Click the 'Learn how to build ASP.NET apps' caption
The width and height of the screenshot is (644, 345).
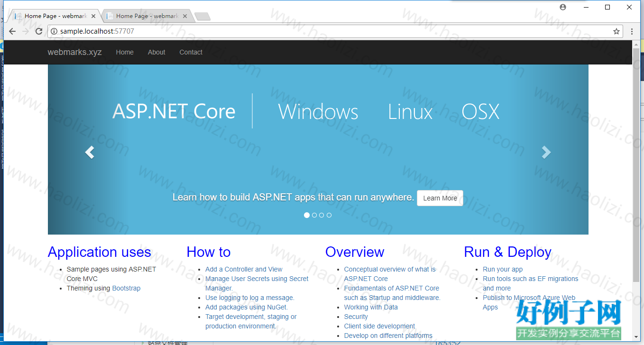click(293, 197)
